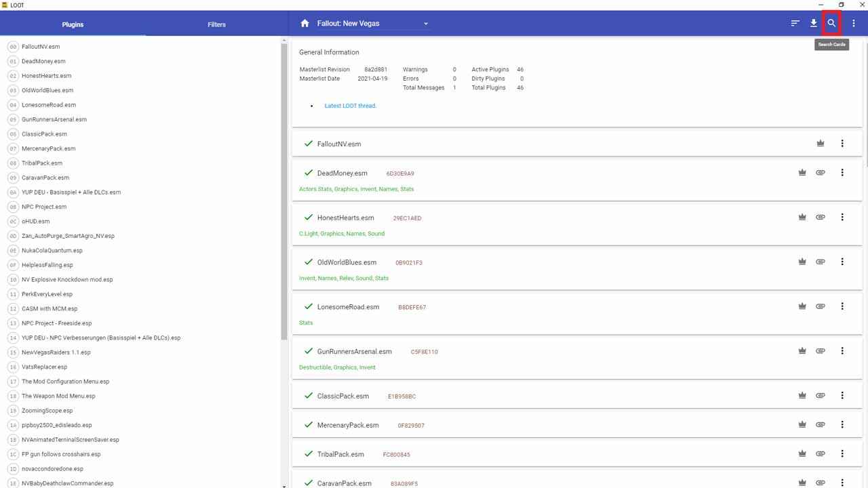Click link icon on MercenaryPack.esm card
This screenshot has height=488, width=868.
coord(821,425)
